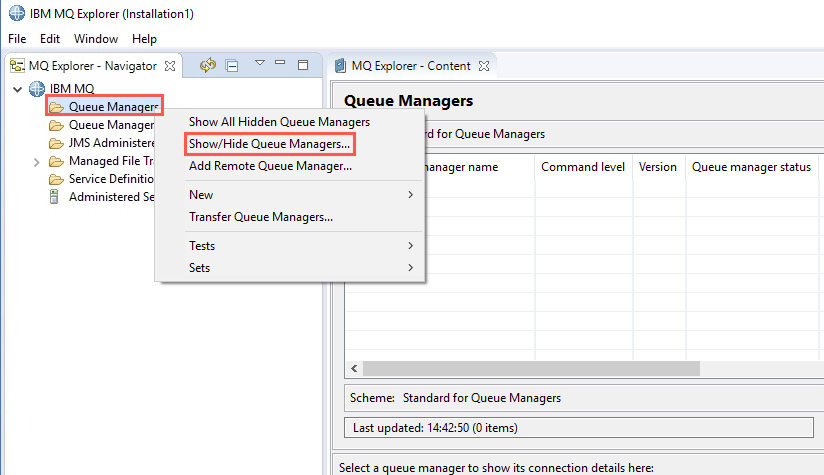Expand the Tests submenu arrow
This screenshot has width=824, height=475.
pyautogui.click(x=410, y=246)
